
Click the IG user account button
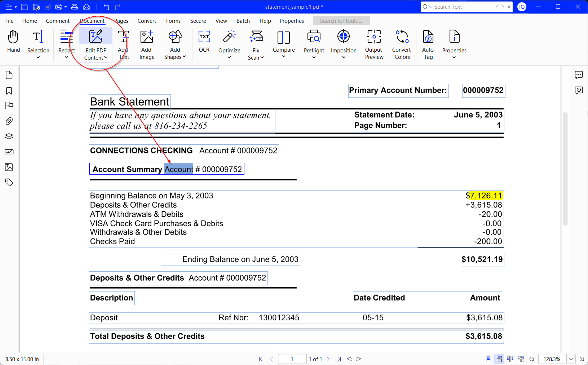tap(522, 7)
